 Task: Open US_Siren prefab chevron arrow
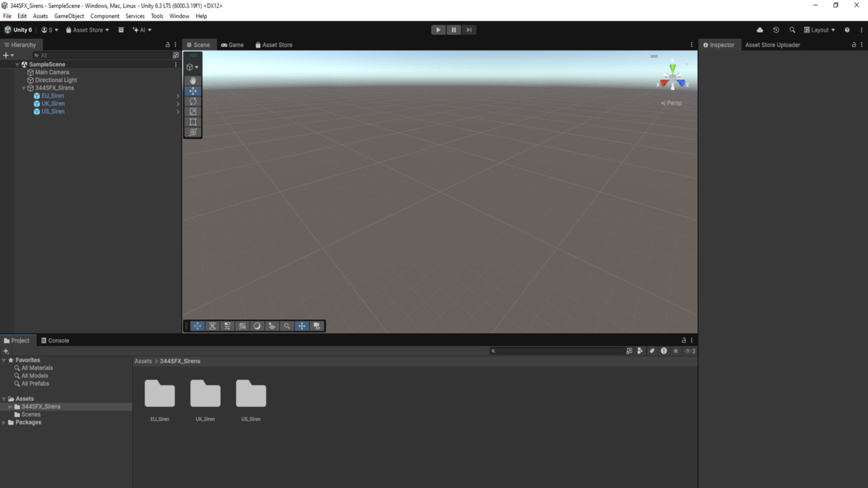[178, 112]
